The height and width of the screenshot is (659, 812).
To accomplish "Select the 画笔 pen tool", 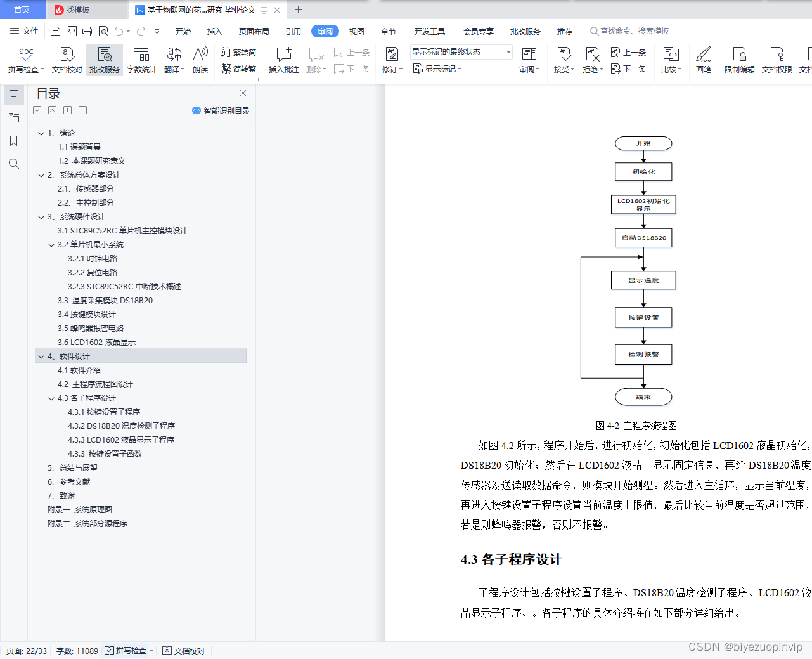I will pyautogui.click(x=704, y=60).
